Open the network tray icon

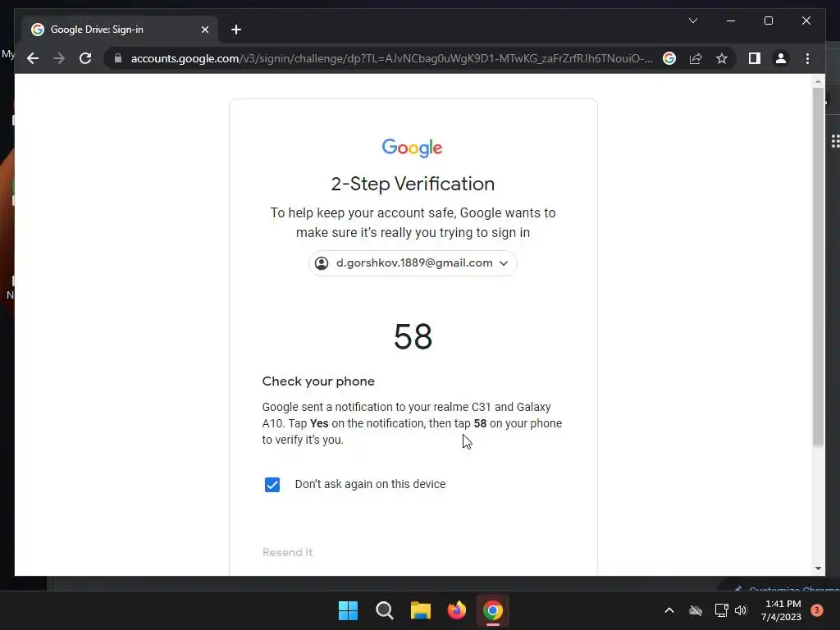[x=721, y=610]
